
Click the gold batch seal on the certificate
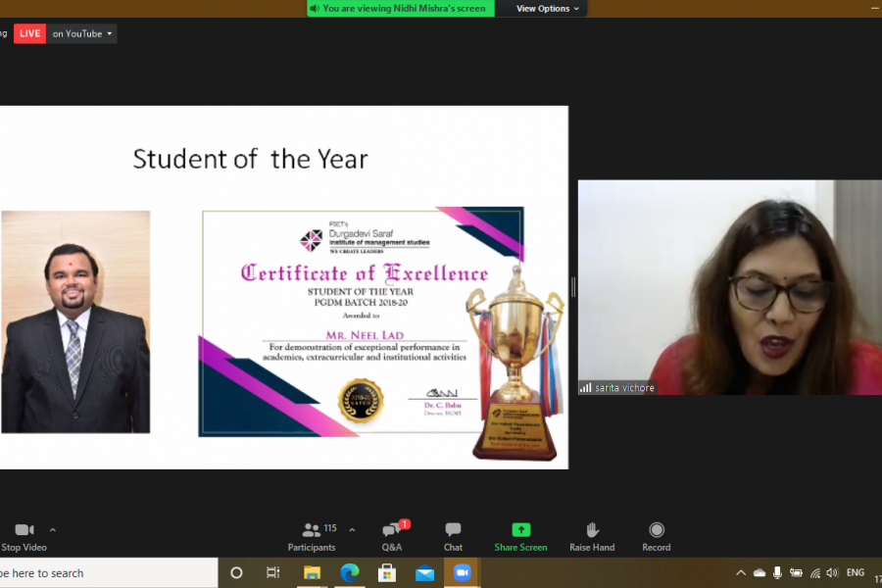point(361,401)
